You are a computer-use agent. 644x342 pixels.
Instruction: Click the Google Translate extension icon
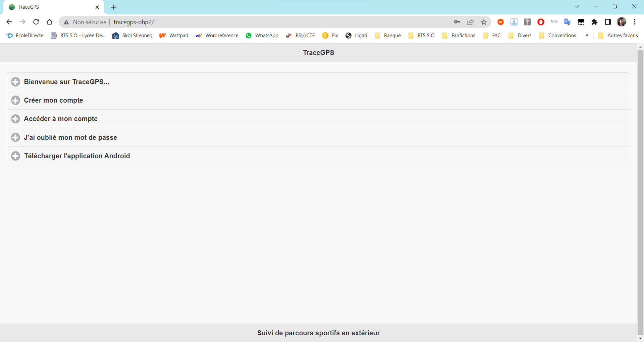point(567,22)
